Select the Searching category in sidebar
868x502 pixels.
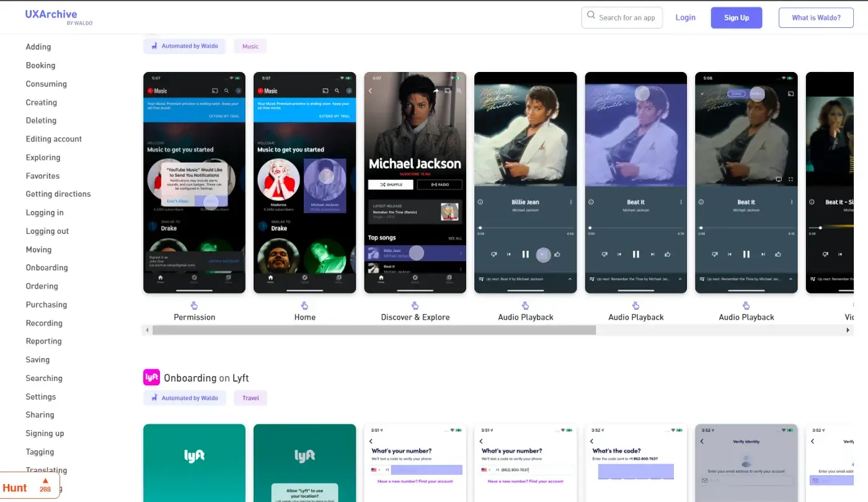pyautogui.click(x=44, y=378)
